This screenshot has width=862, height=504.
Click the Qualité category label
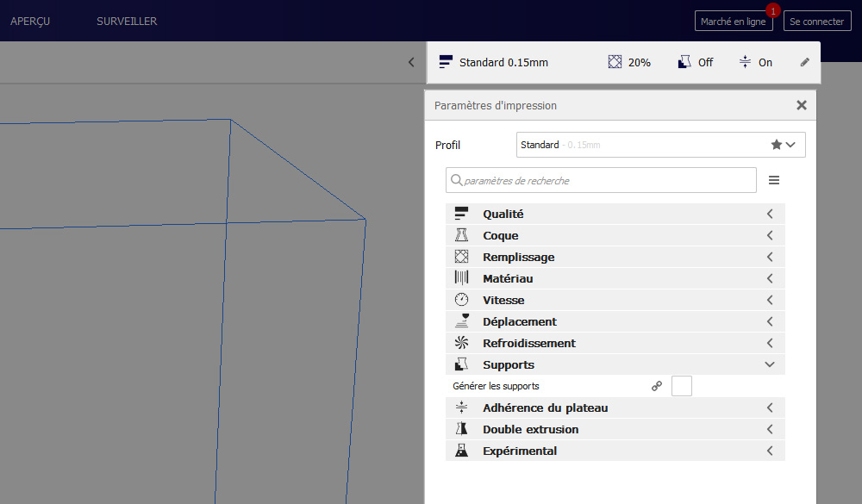coord(503,214)
